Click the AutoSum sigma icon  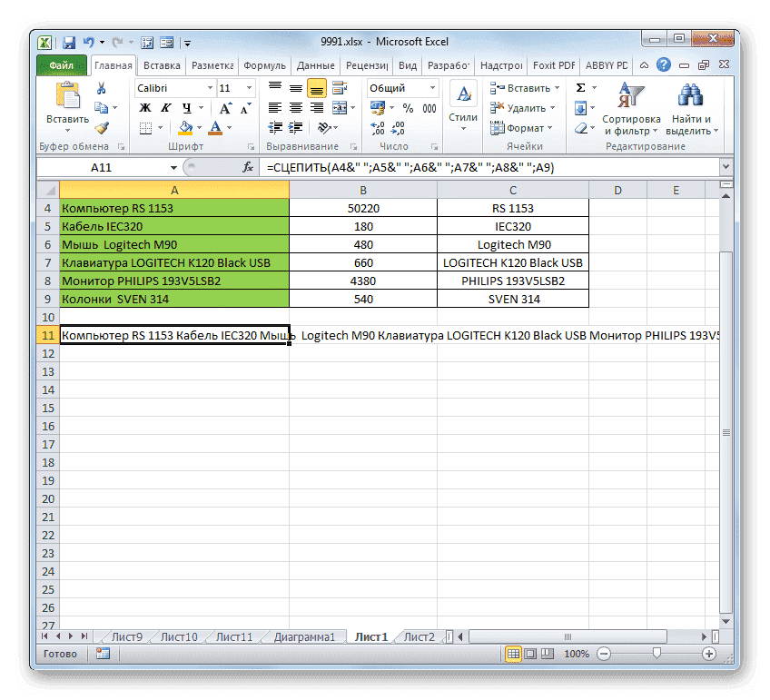tap(578, 88)
